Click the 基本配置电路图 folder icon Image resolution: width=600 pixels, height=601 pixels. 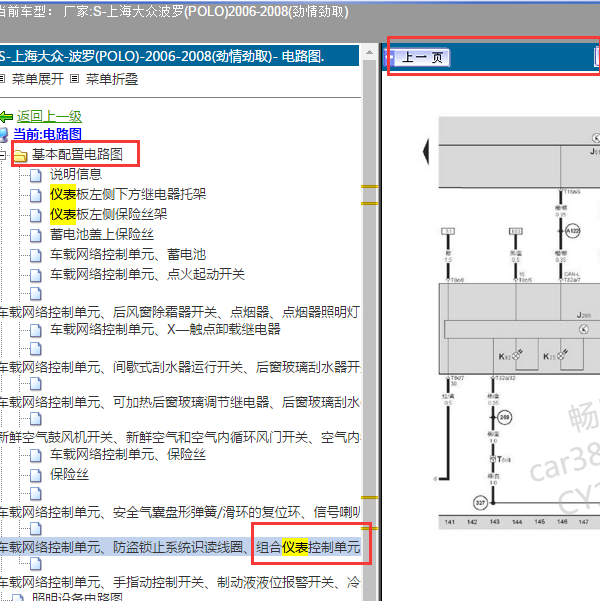(x=20, y=155)
